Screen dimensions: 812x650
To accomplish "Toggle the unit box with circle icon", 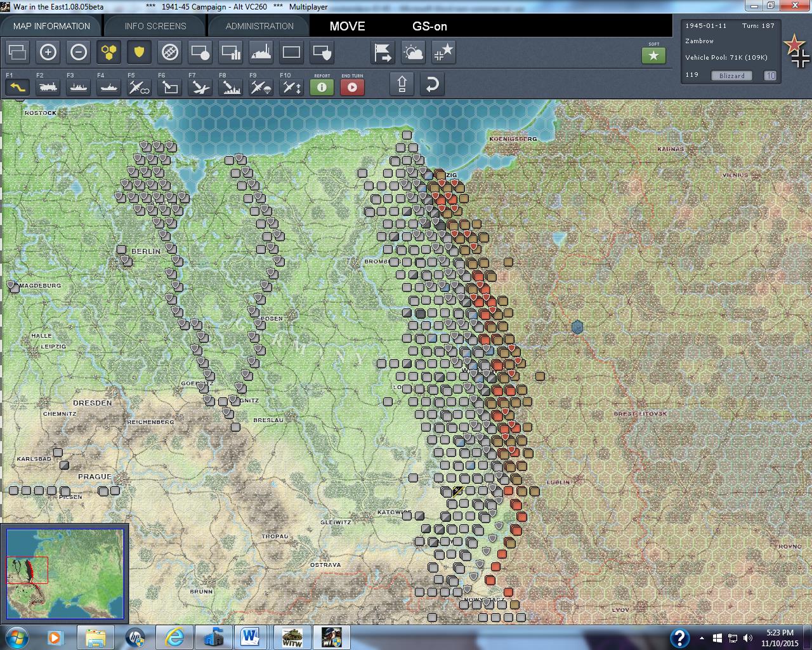I will click(x=200, y=52).
